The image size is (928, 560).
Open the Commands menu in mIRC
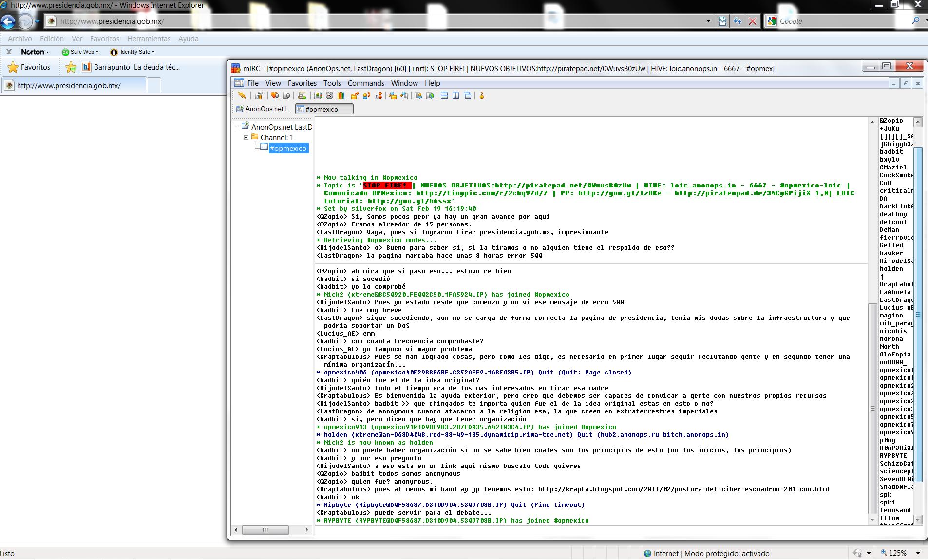click(365, 83)
